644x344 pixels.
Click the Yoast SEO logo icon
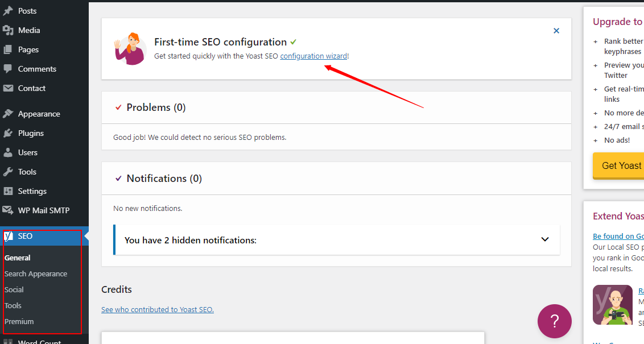9,236
